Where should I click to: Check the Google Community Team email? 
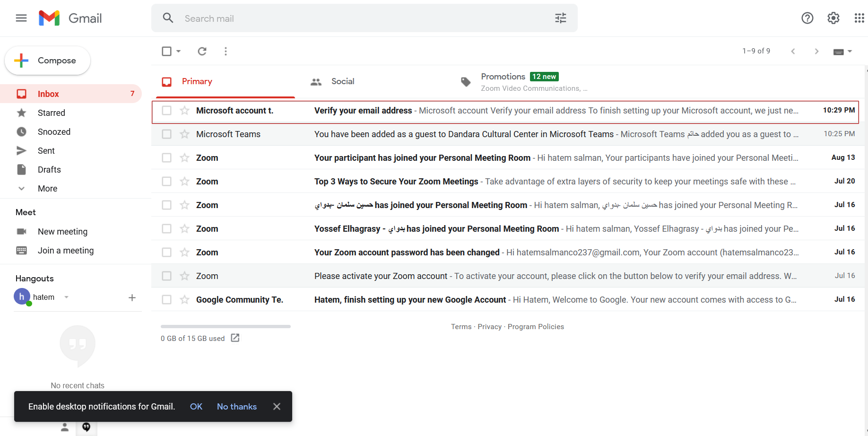click(166, 300)
